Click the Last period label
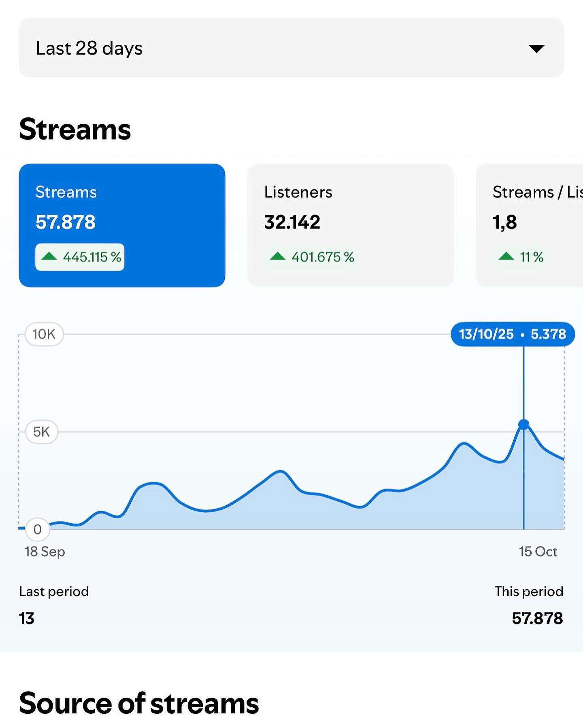Screen dimensions: 583x728 click(x=54, y=592)
